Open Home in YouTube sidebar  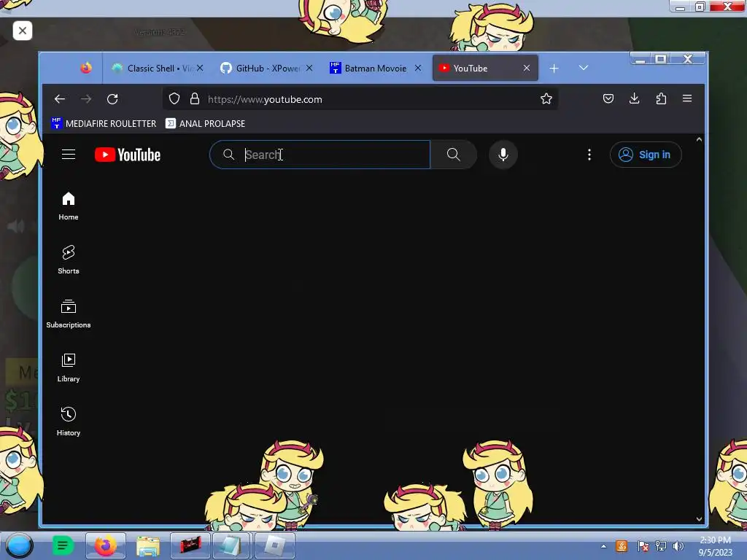tap(68, 206)
